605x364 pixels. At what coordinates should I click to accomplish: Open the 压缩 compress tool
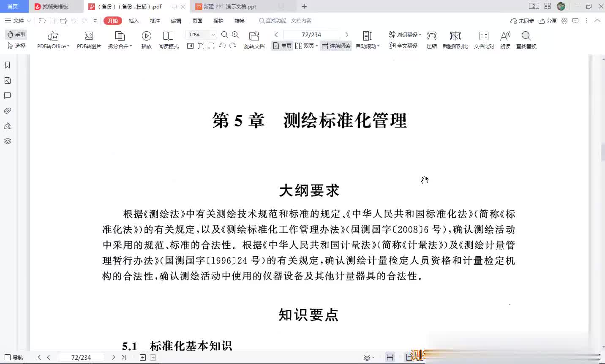coord(431,36)
